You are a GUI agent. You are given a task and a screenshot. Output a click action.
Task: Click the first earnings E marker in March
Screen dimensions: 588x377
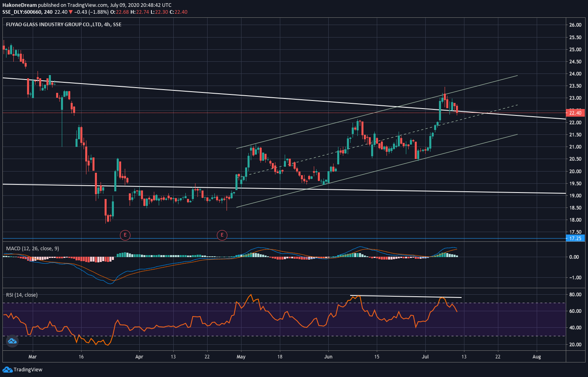[x=125, y=235]
